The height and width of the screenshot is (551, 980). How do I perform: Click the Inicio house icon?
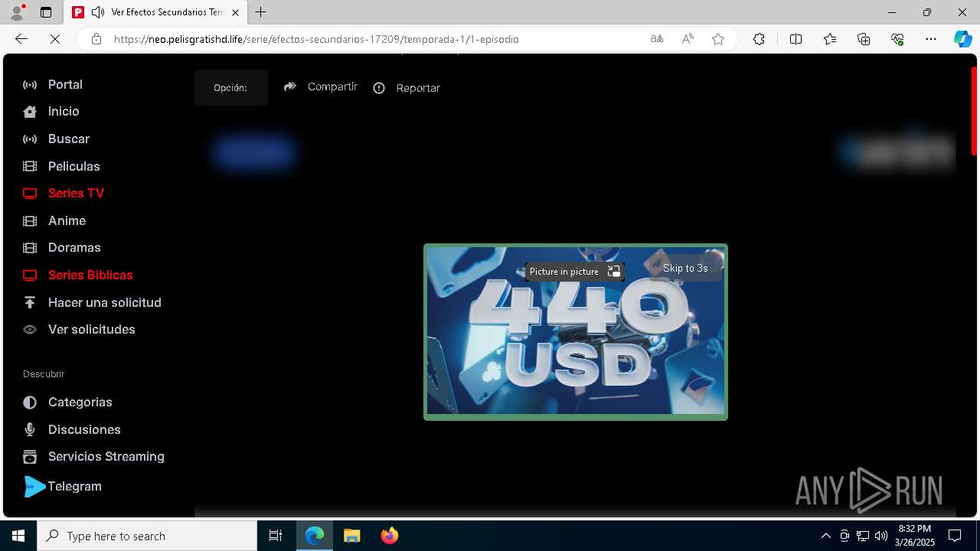30,112
